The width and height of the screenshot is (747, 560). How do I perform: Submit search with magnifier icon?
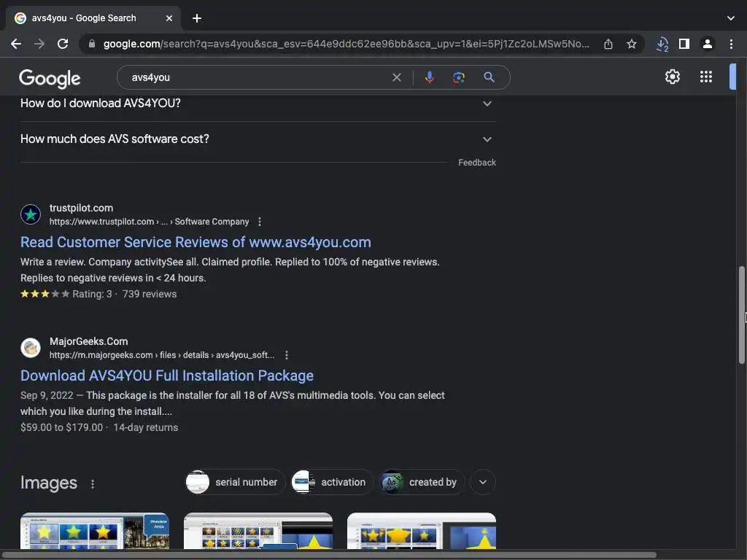click(489, 77)
